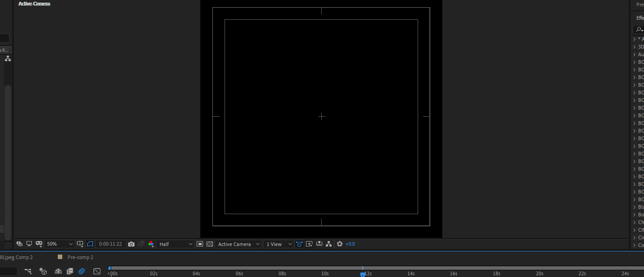
Task: Open the Graph Editor
Action: pyautogui.click(x=96, y=271)
